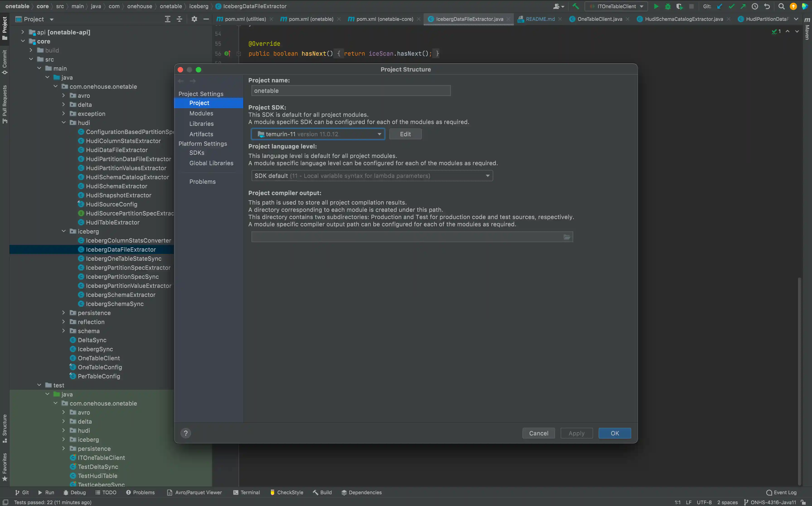Open the Project language level dropdown
The width and height of the screenshot is (812, 506).
tap(372, 176)
